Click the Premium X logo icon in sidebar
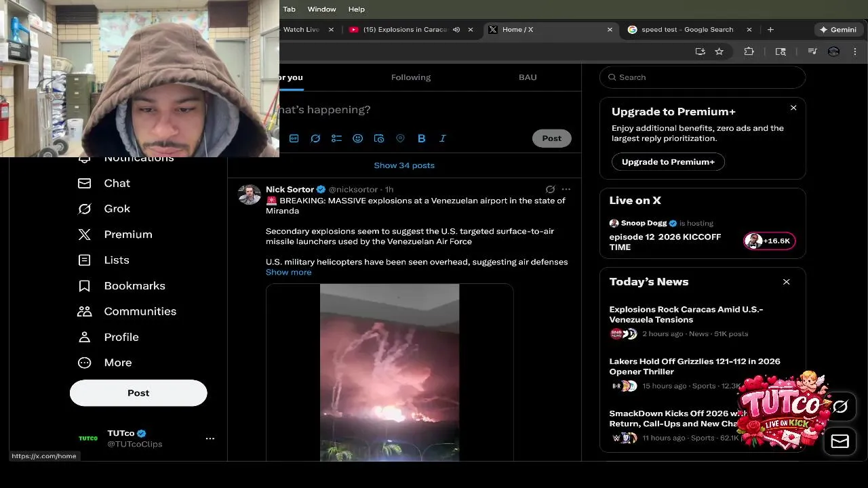 pyautogui.click(x=84, y=235)
